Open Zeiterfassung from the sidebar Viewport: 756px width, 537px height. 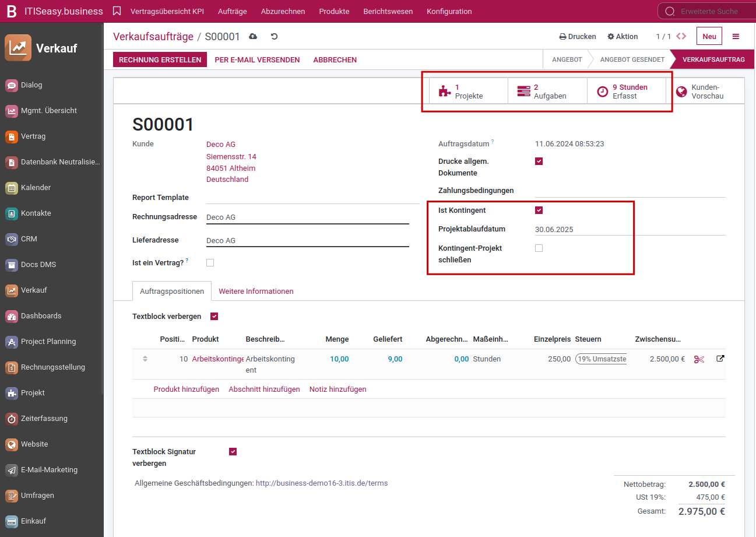click(x=44, y=419)
